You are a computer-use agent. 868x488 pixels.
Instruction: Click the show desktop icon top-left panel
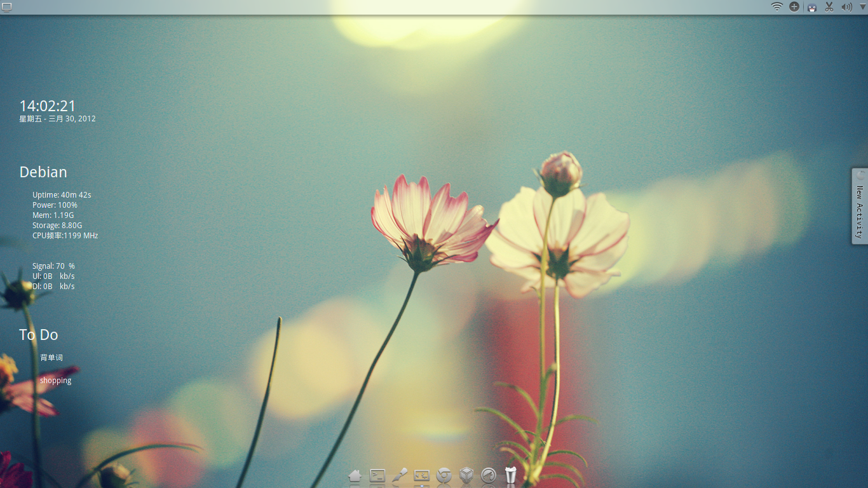(x=7, y=7)
